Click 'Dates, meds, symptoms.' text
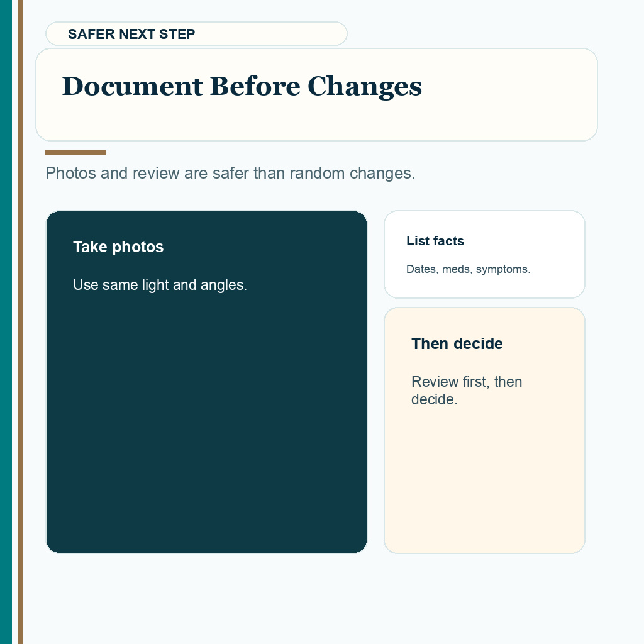 point(468,269)
